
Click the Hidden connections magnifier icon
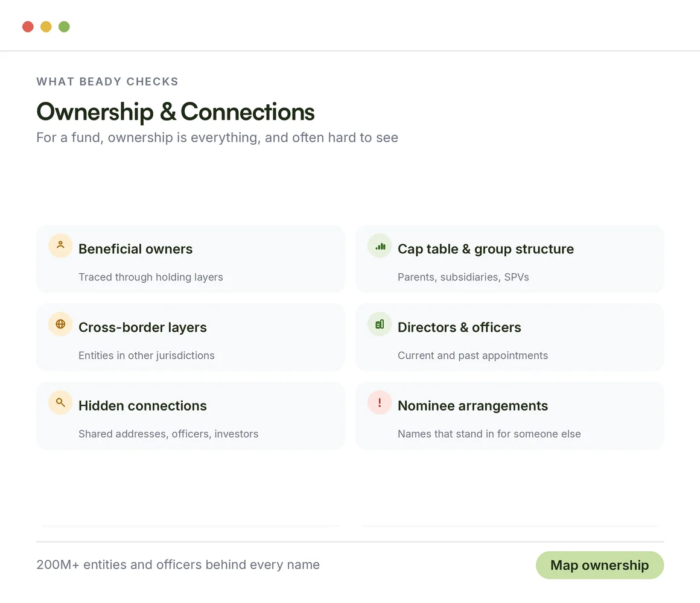coord(60,402)
